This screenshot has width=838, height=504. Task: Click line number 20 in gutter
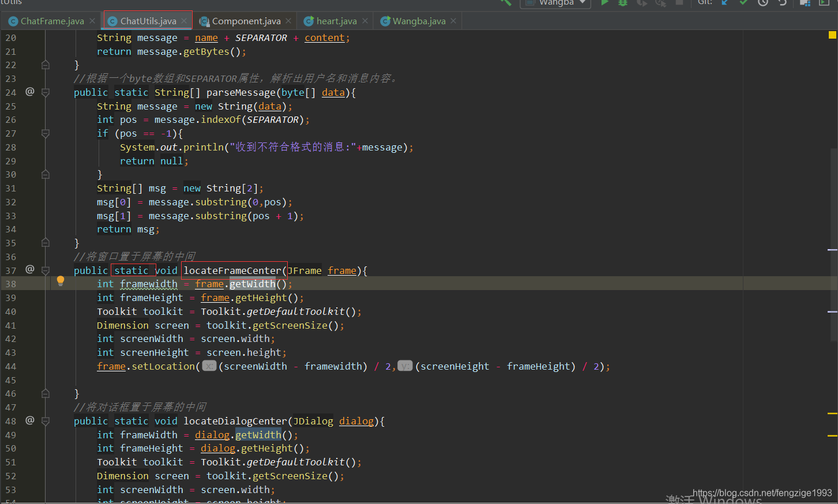point(11,38)
